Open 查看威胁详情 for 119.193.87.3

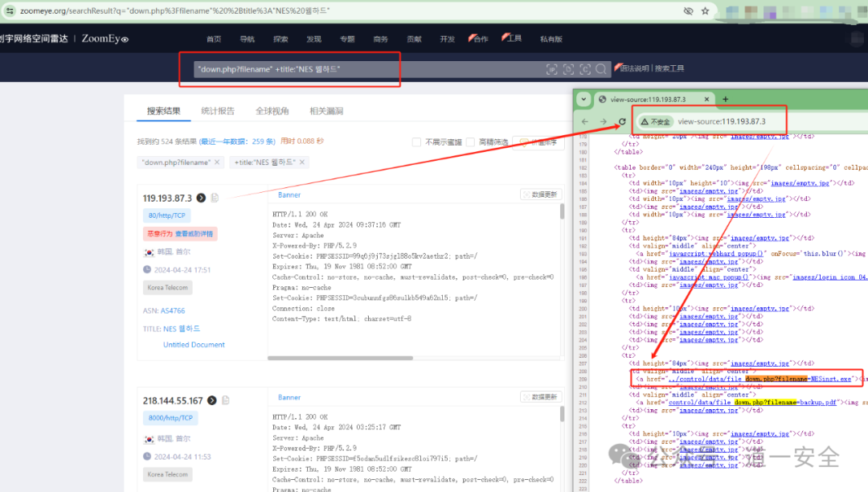point(194,234)
